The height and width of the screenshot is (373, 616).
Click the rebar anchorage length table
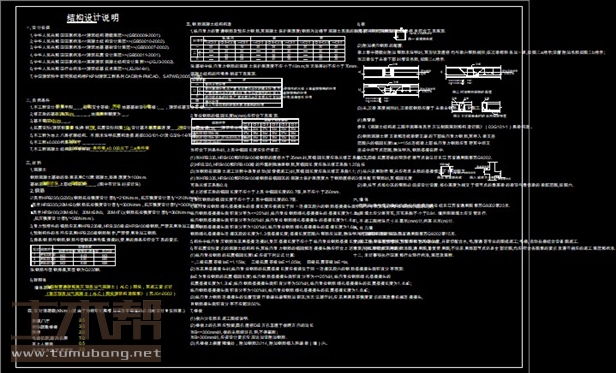point(245,130)
